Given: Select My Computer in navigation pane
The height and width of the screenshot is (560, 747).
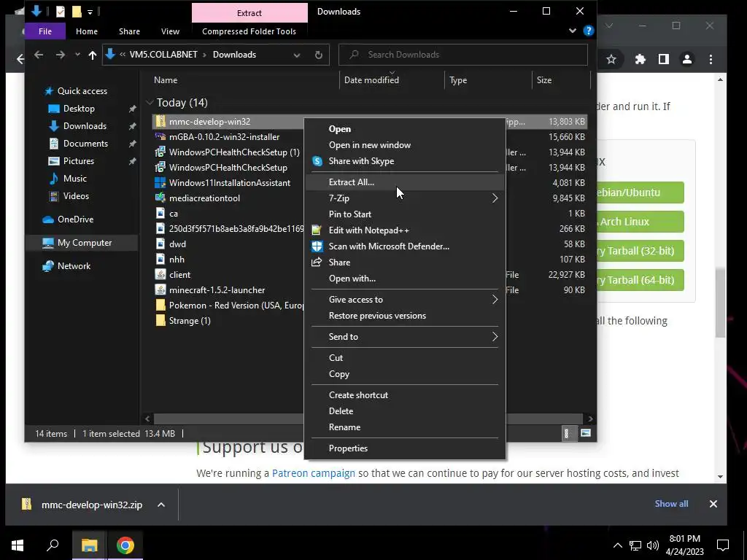Looking at the screenshot, I should (x=85, y=243).
